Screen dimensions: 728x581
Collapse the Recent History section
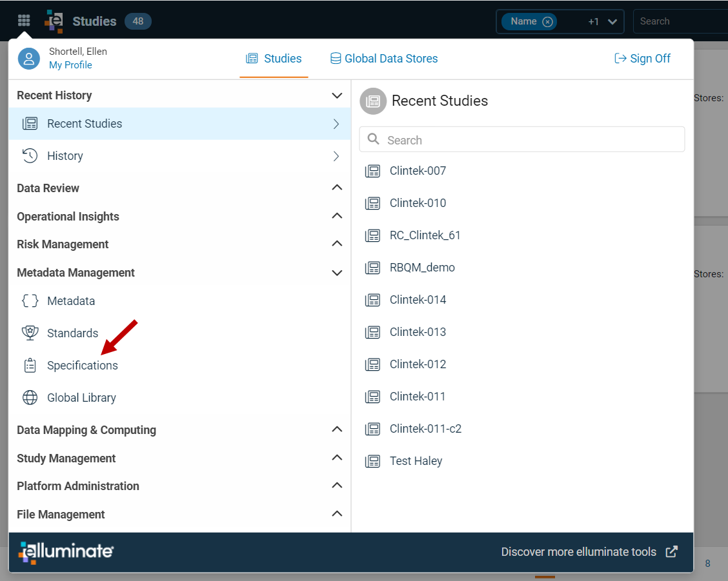pyautogui.click(x=337, y=95)
